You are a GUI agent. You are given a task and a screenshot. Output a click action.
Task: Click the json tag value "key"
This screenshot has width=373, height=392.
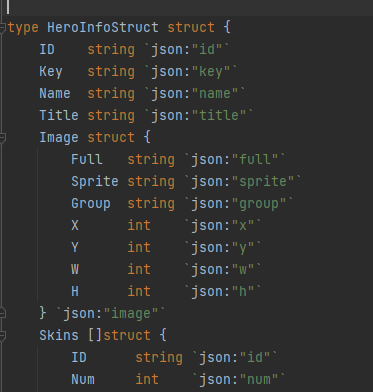[211, 72]
